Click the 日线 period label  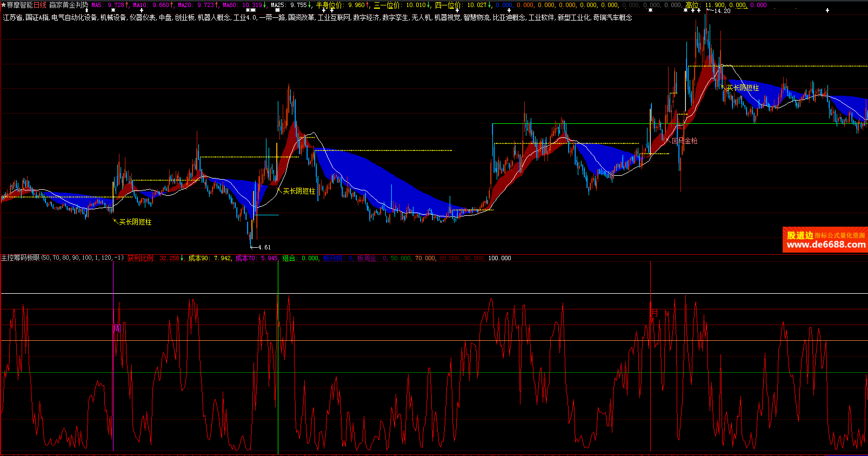pyautogui.click(x=40, y=5)
